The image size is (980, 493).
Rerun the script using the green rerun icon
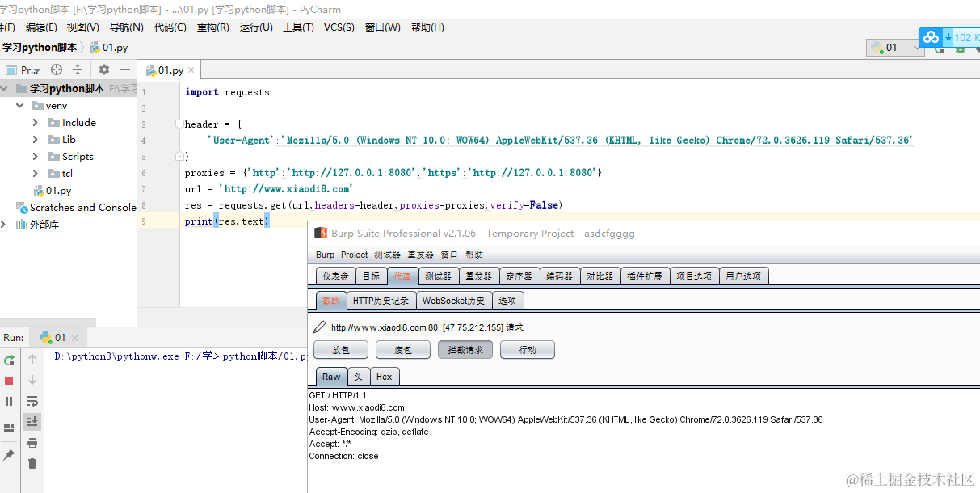tap(10, 360)
